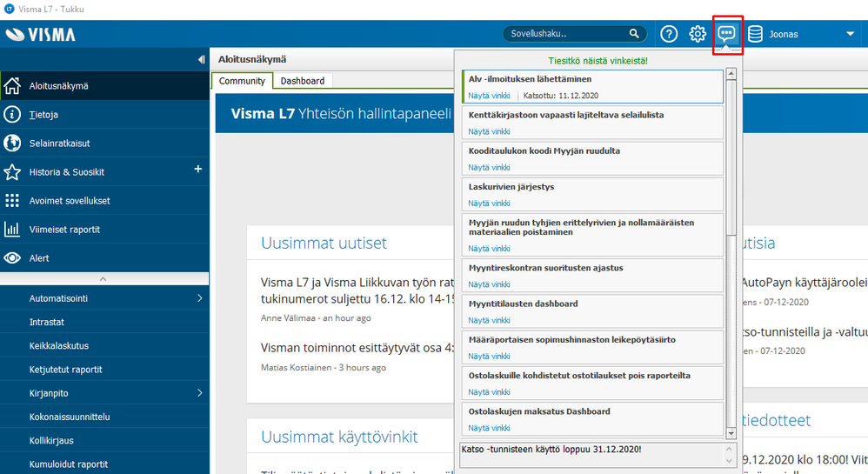Click Uusimmat käyttövinkit heading
Image resolution: width=868 pixels, height=474 pixels.
click(339, 437)
